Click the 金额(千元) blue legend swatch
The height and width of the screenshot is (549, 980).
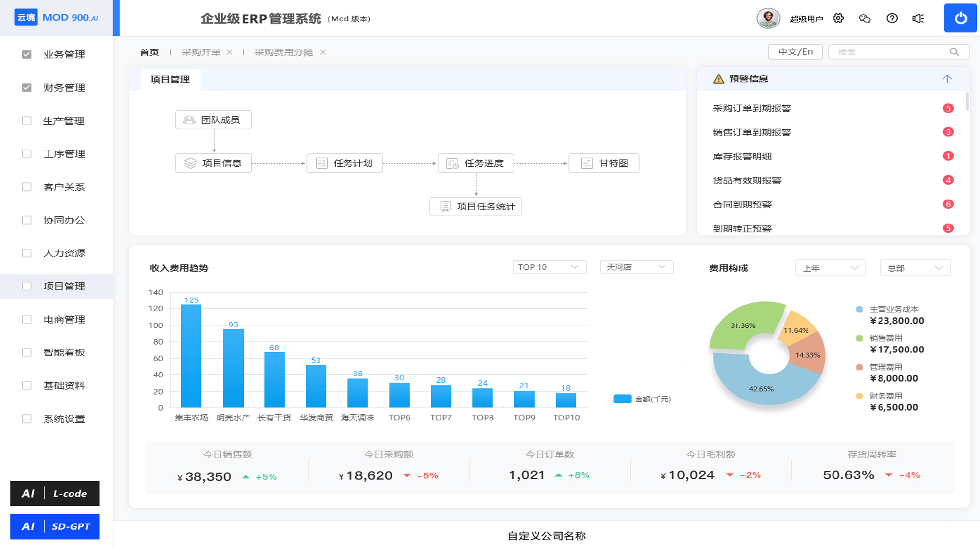coord(622,399)
